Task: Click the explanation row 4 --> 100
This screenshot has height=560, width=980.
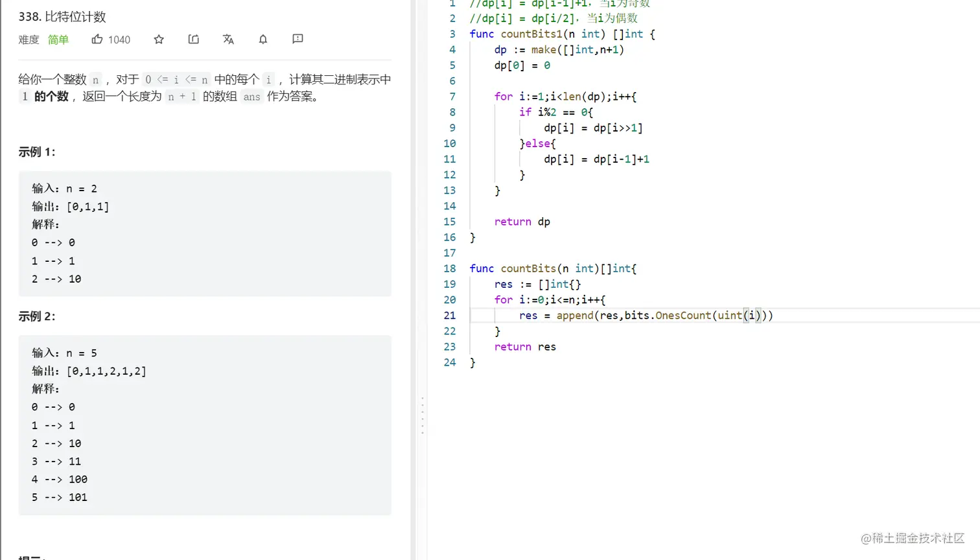Action: coord(60,480)
